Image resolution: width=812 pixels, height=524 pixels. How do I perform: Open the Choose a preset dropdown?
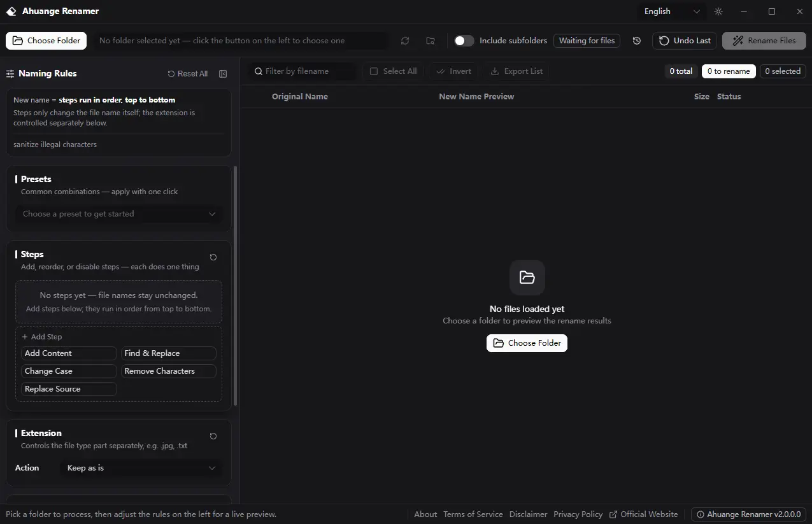pos(118,214)
